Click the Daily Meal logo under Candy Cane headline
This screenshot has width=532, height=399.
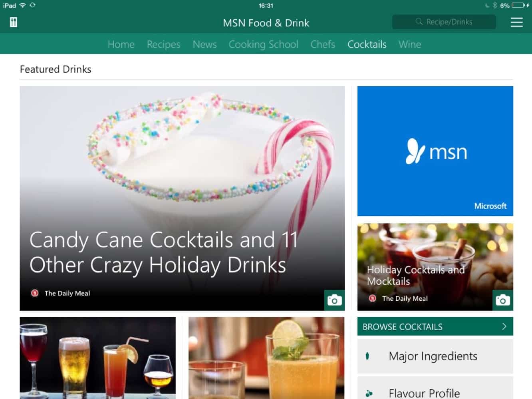point(35,293)
